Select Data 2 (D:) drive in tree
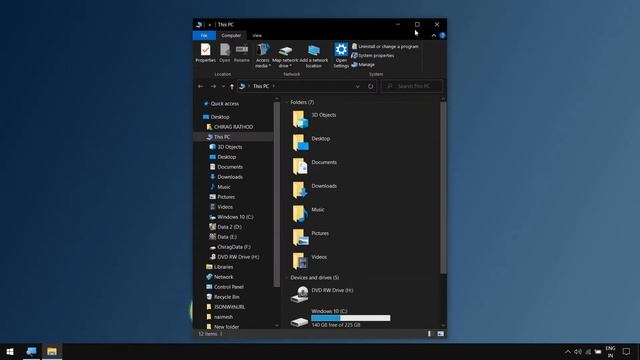 225,227
